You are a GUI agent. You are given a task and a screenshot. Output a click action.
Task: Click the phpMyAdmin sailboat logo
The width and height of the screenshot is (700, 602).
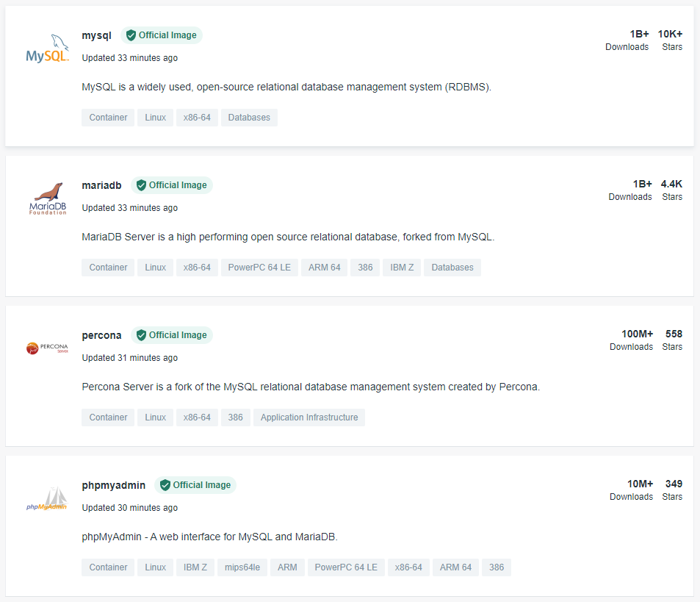[x=47, y=498]
